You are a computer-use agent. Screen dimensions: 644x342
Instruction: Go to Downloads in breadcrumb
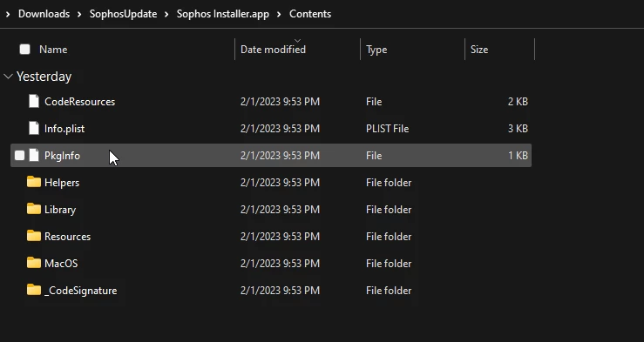44,14
